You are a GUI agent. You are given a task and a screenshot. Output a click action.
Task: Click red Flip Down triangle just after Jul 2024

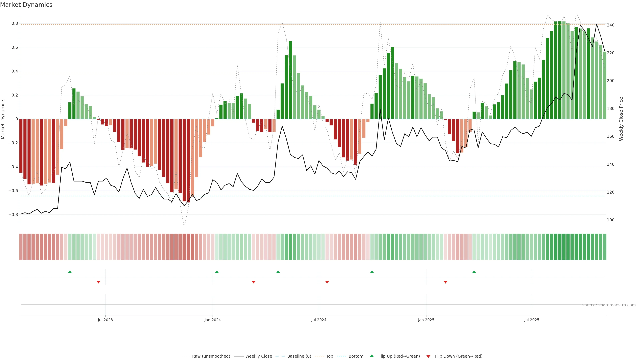327,282
